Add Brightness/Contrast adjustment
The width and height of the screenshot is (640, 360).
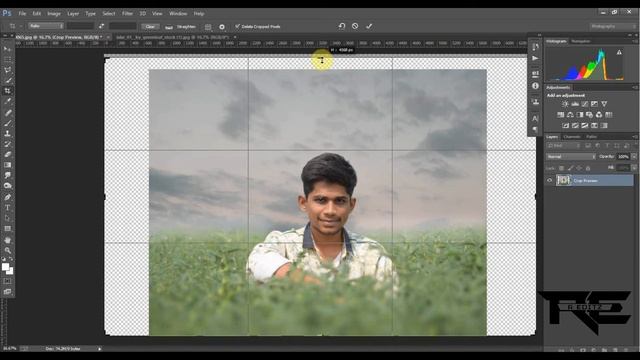pyautogui.click(x=565, y=104)
